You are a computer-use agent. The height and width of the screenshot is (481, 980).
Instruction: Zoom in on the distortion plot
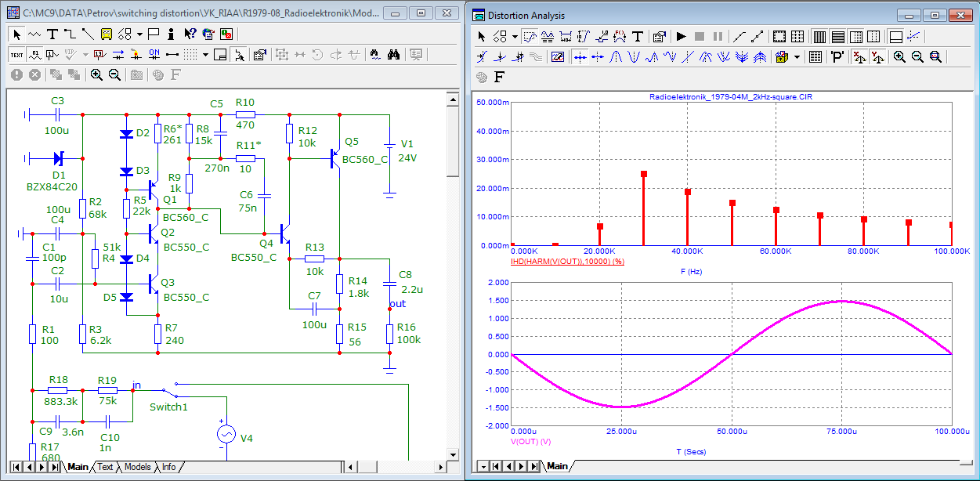pos(899,56)
